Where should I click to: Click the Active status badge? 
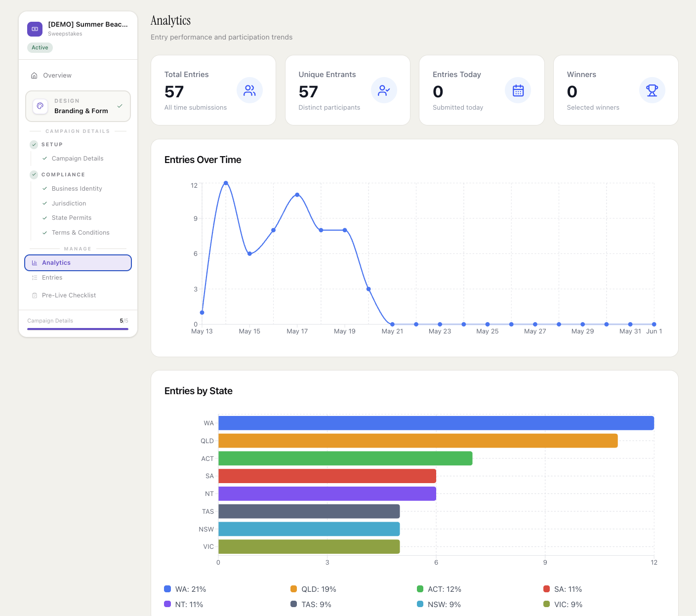pos(40,47)
